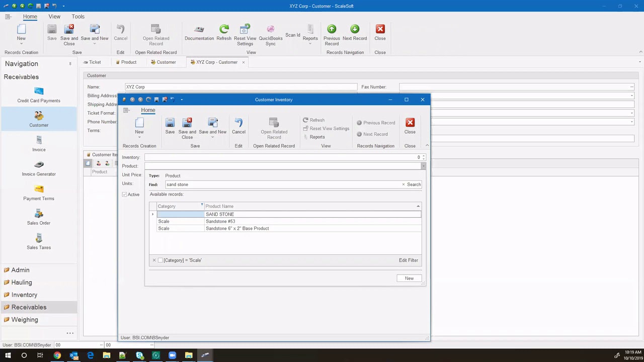Image resolution: width=644 pixels, height=362 pixels.
Task: Click Save and Close in main ribbon
Action: (x=69, y=35)
